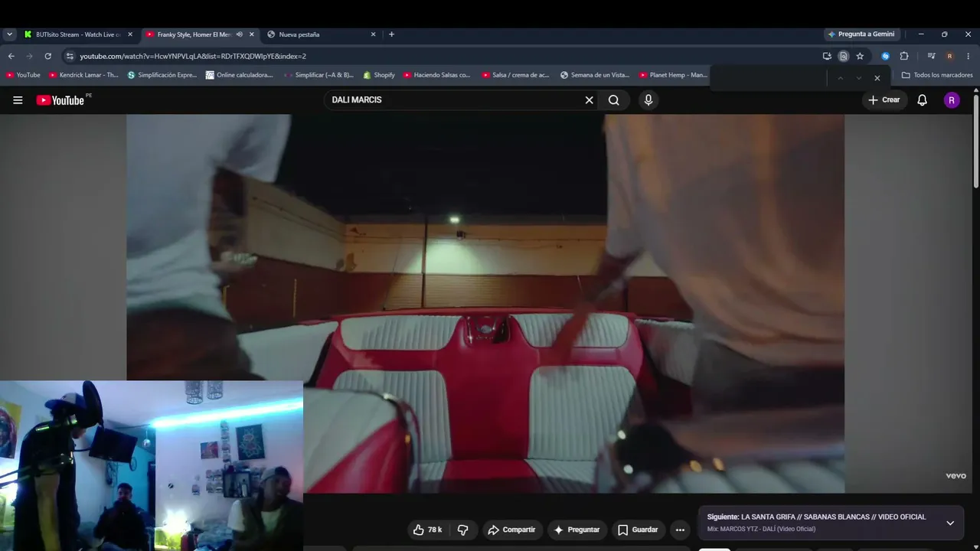Mute the audio on the Franky Style tab

(x=240, y=34)
